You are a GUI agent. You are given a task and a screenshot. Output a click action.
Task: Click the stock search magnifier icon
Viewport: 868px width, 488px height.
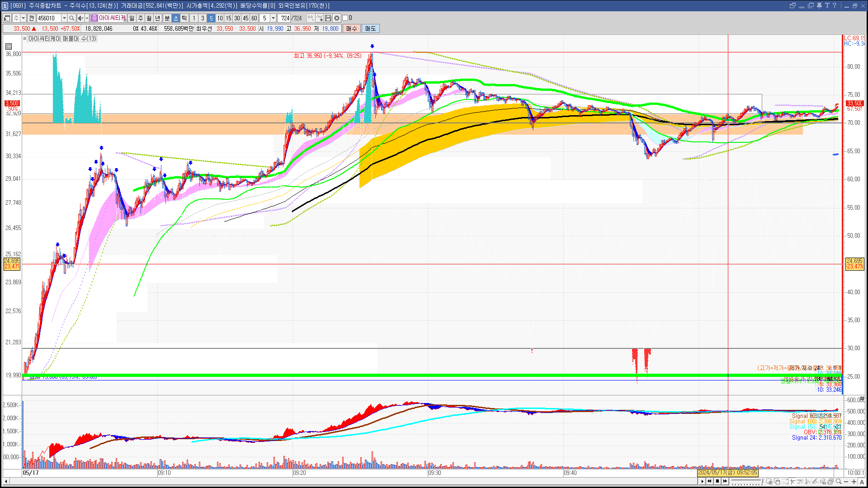(71, 18)
